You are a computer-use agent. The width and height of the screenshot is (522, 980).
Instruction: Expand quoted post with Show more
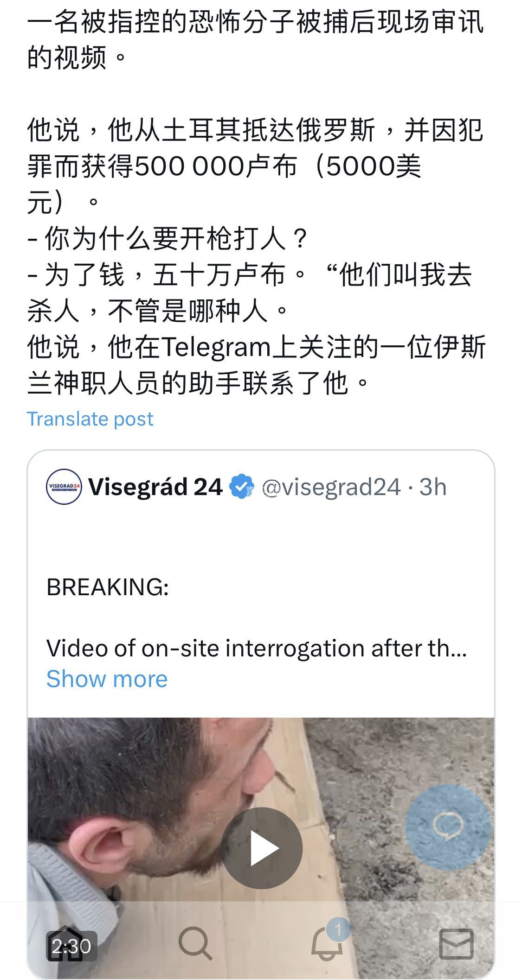click(107, 679)
